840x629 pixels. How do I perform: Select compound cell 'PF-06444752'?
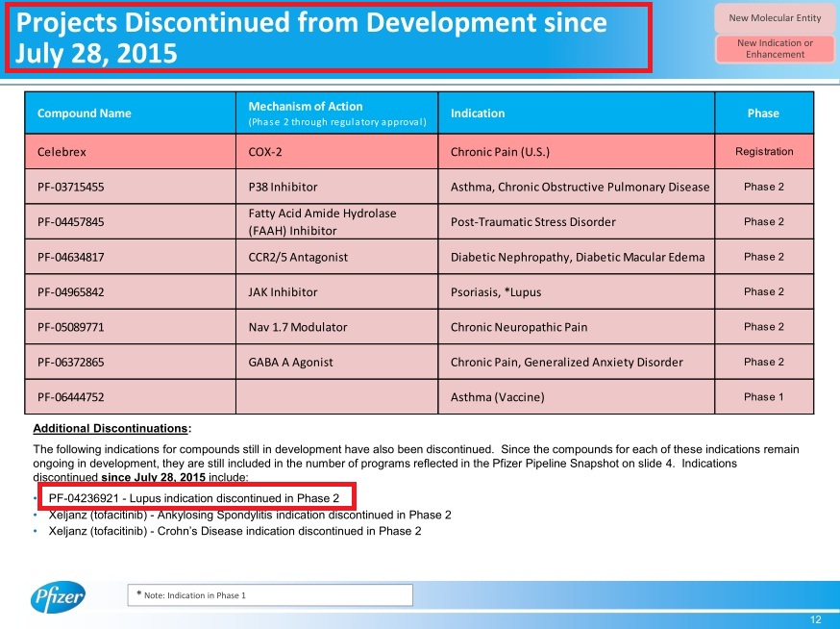130,397
